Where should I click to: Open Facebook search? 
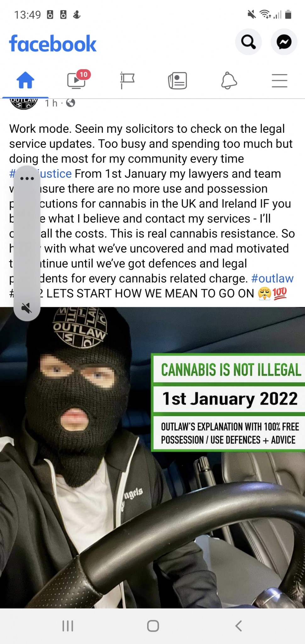(x=248, y=42)
